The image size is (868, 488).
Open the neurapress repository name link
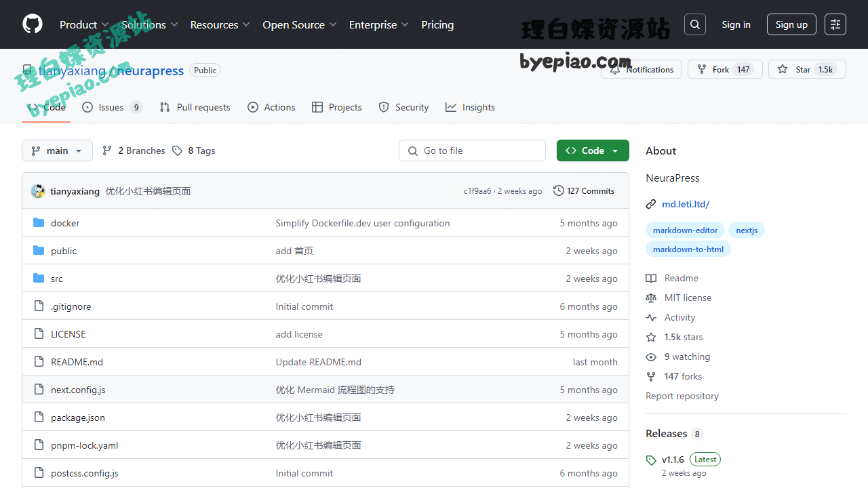(151, 70)
